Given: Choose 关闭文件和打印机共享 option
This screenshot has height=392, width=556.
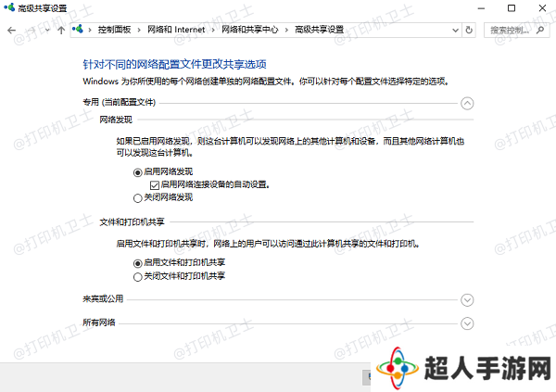Looking at the screenshot, I should click(x=138, y=276).
